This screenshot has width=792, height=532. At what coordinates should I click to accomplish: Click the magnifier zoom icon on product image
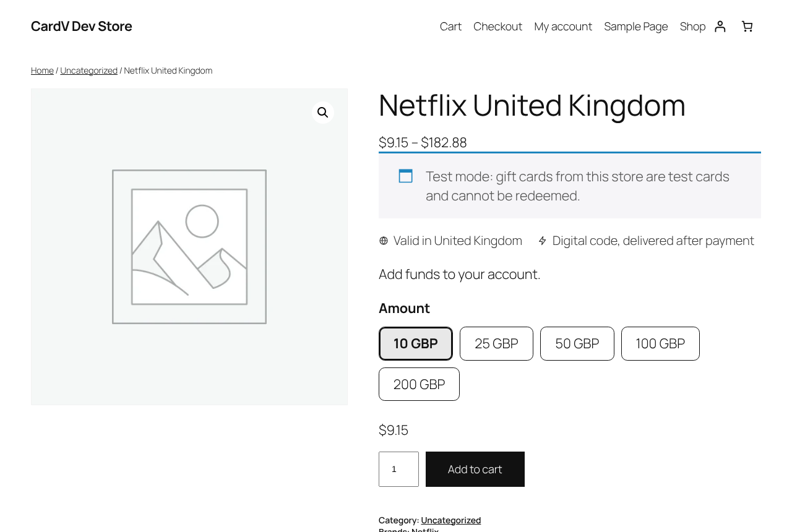pos(323,113)
